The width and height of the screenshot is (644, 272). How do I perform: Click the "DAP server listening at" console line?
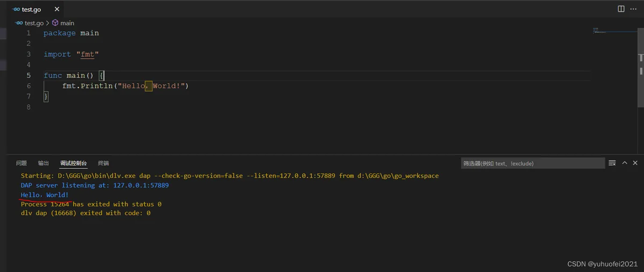point(94,185)
